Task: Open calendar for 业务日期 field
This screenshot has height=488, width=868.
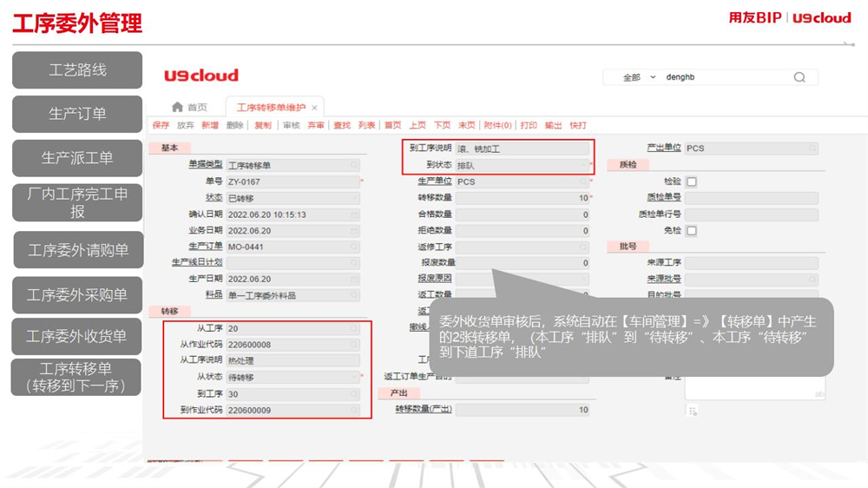Action: [x=354, y=230]
